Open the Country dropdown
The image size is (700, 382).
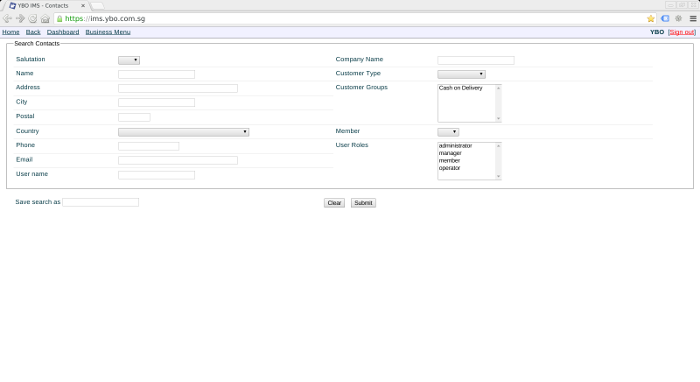coord(183,132)
